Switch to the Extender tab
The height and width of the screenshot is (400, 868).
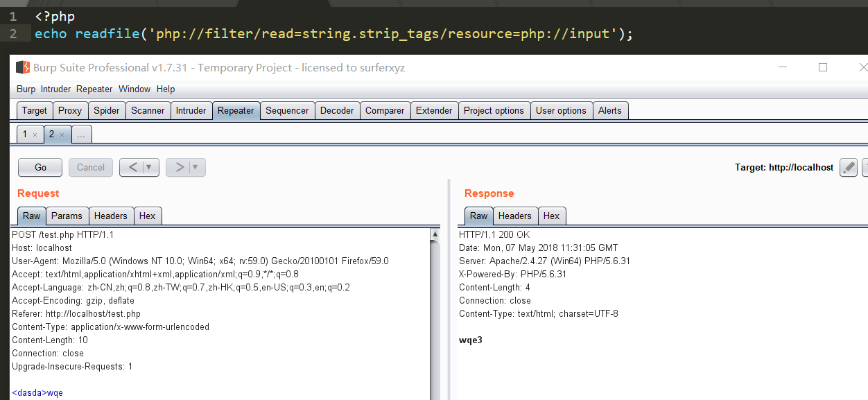pos(434,110)
